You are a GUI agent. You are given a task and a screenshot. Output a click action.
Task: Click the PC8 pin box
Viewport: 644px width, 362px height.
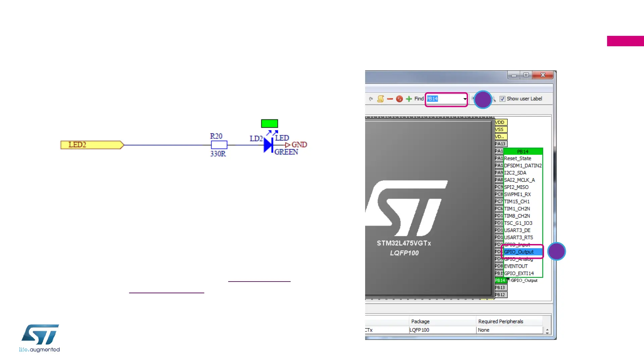click(x=499, y=194)
